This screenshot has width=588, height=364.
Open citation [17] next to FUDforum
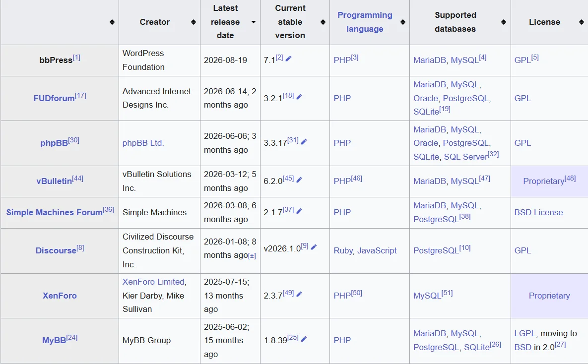pos(80,96)
